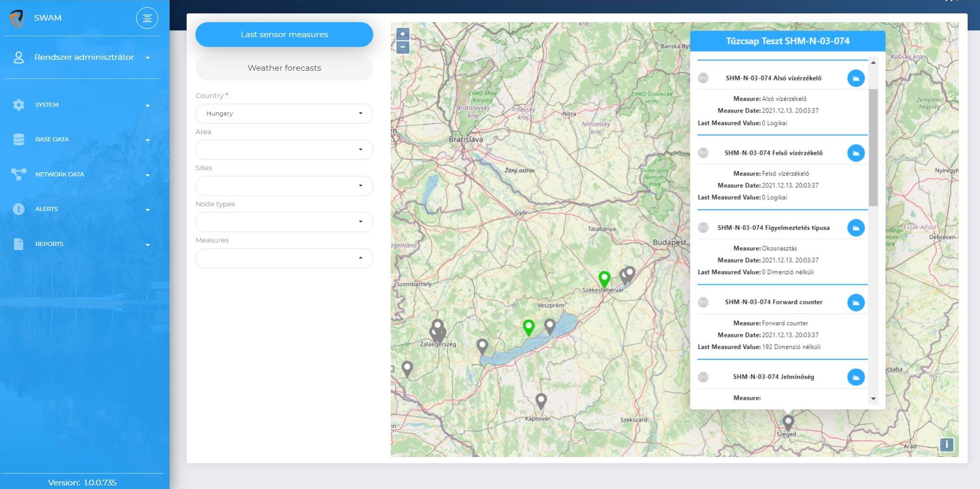Expand the SYSTEM menu section
The image size is (980, 489).
tap(82, 105)
